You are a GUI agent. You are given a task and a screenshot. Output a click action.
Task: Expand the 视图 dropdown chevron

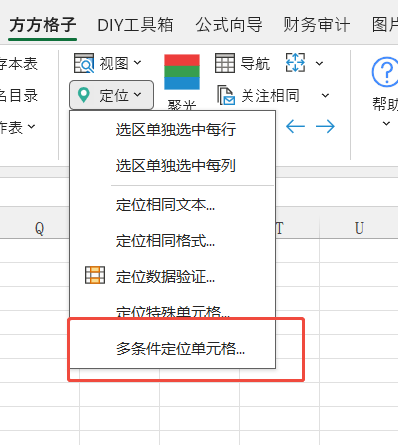pyautogui.click(x=137, y=62)
